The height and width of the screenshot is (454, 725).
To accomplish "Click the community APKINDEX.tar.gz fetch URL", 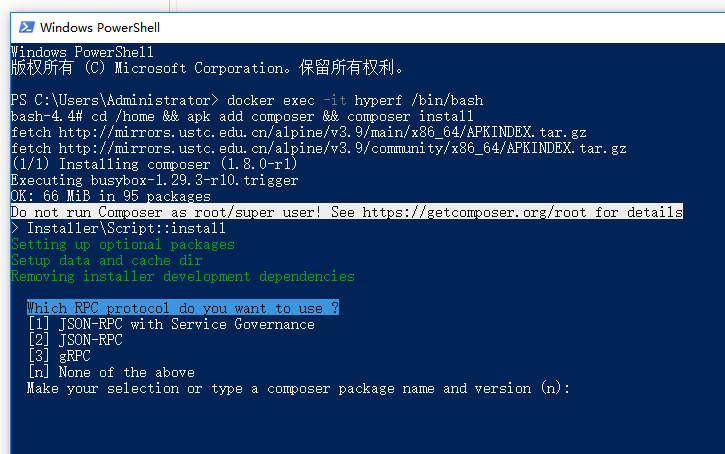I will click(343, 148).
